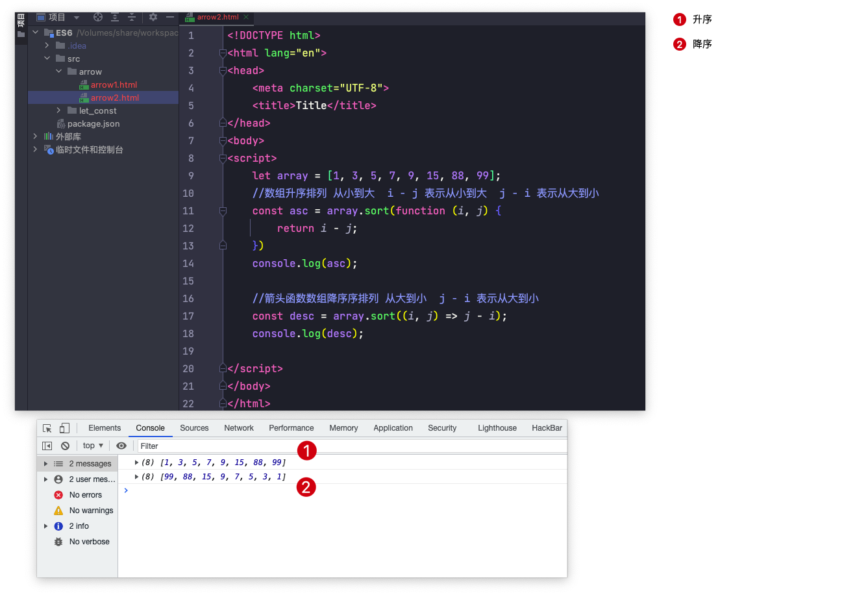Toggle code folding at the script tag

click(223, 158)
